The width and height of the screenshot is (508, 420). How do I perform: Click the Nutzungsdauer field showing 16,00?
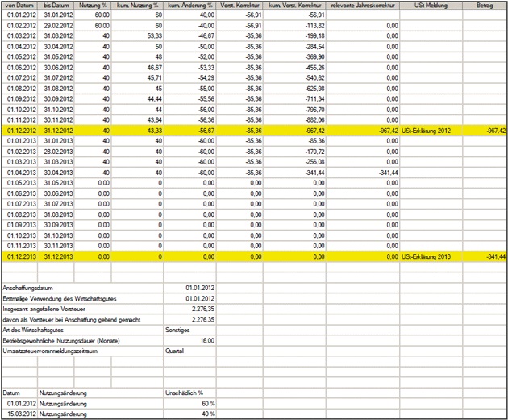(x=192, y=340)
